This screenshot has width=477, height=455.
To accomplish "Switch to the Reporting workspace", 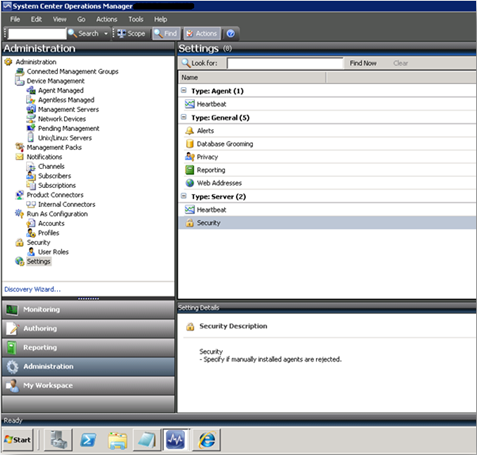I will tap(88, 348).
